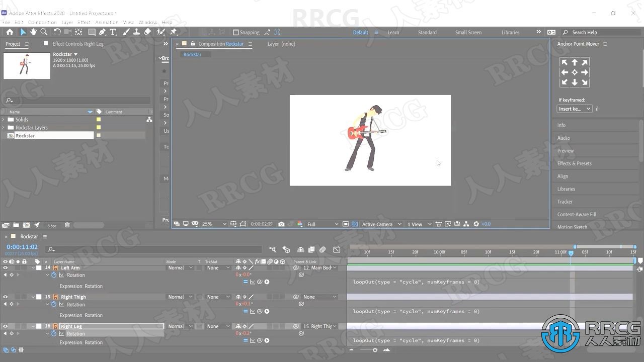The image size is (644, 362).
Task: Enable the Snapping checkbox
Action: (x=235, y=32)
